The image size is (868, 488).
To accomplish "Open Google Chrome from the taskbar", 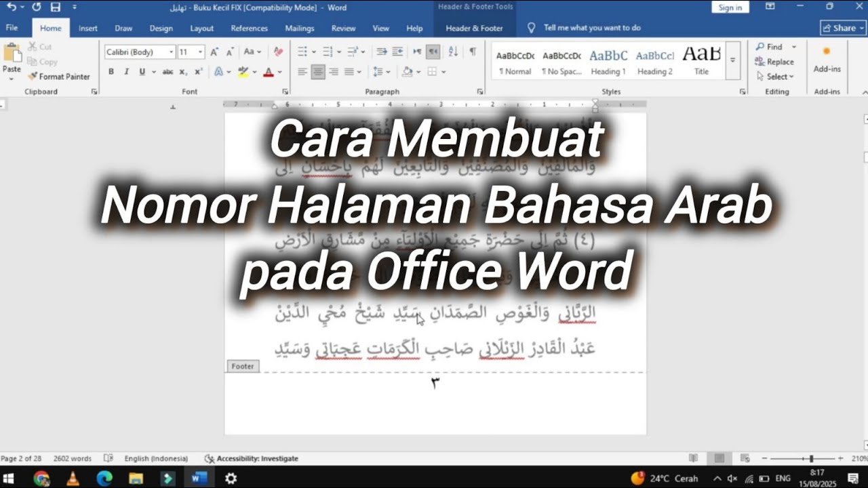I will [x=41, y=479].
